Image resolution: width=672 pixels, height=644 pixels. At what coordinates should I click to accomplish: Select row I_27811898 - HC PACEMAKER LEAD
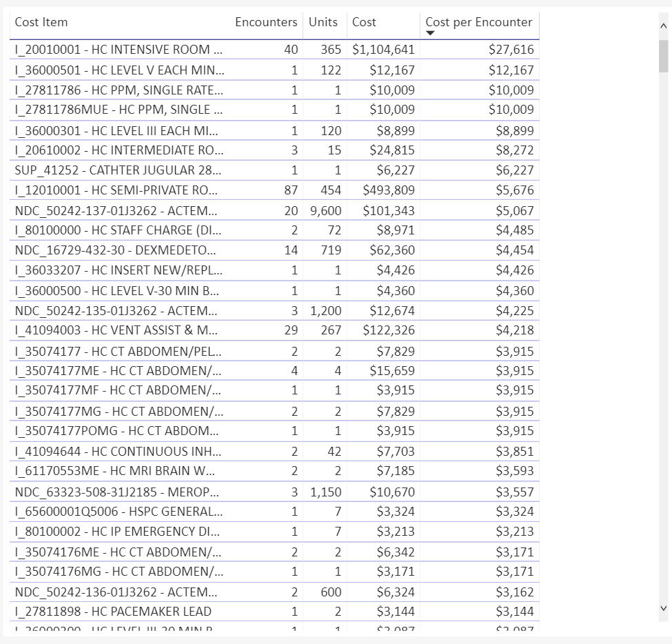pyautogui.click(x=274, y=612)
